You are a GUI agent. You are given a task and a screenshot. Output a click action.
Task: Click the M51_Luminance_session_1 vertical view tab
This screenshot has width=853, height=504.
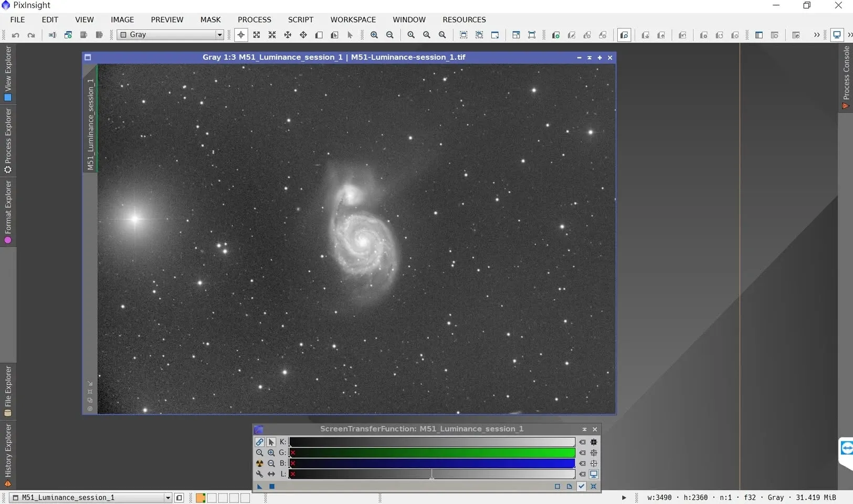point(90,124)
